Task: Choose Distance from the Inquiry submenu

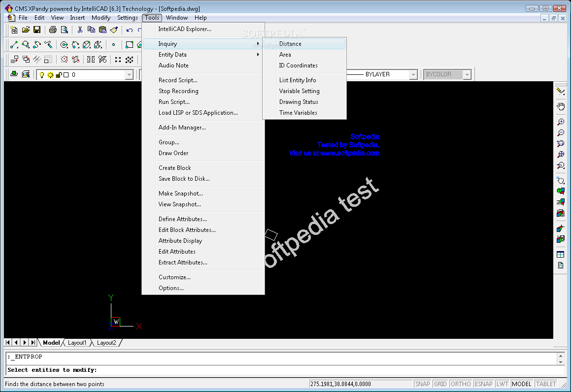Action: click(304, 44)
